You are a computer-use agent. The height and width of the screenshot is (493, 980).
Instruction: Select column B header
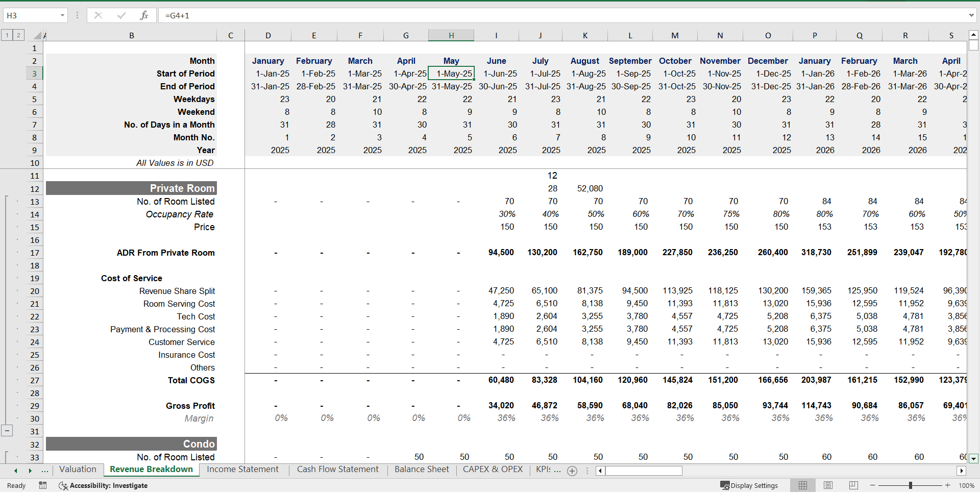tap(132, 35)
